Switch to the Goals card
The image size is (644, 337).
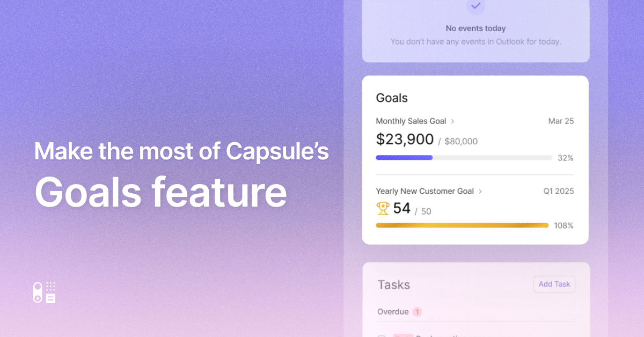(x=475, y=159)
